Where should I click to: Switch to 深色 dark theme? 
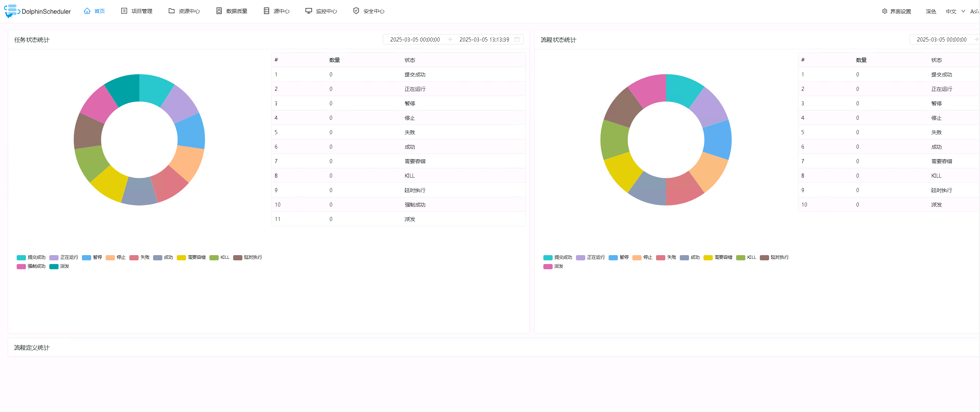[x=931, y=11]
